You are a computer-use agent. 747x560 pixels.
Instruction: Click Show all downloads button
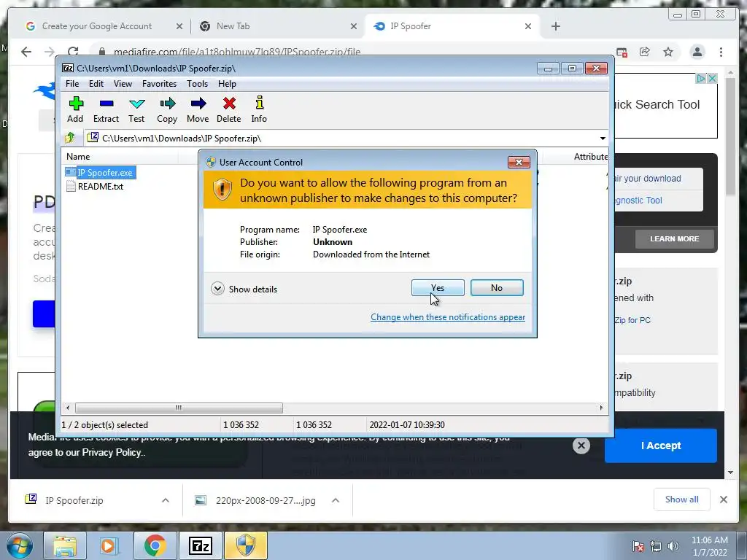[x=682, y=499]
